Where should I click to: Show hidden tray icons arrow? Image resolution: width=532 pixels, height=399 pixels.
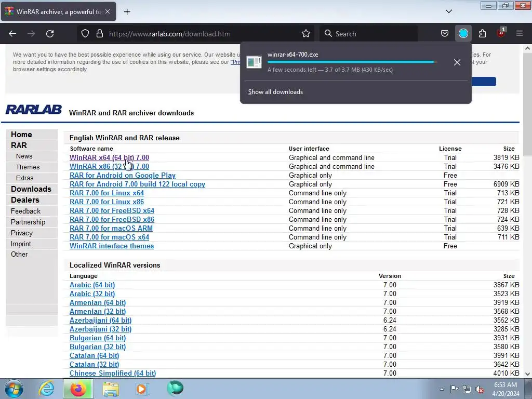pos(442,389)
